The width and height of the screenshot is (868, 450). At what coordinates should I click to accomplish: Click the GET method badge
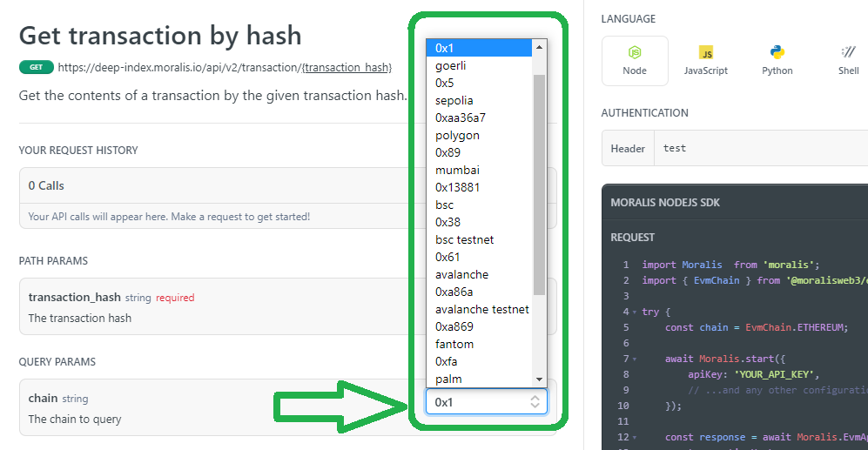(36, 67)
